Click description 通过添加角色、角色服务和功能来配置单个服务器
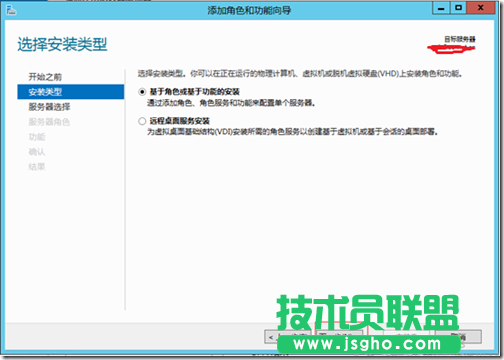504x360 pixels. [231, 103]
